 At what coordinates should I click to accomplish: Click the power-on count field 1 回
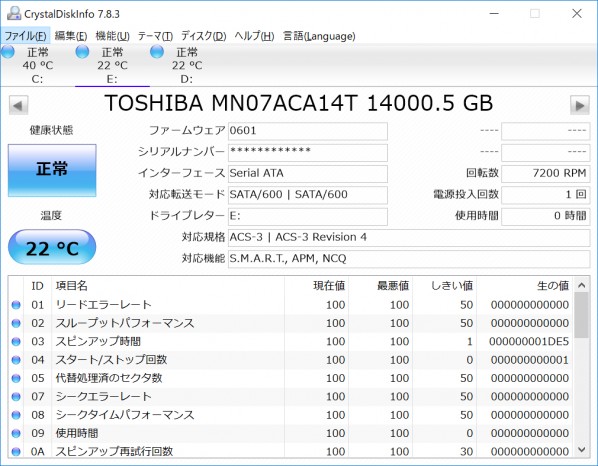[x=546, y=195]
